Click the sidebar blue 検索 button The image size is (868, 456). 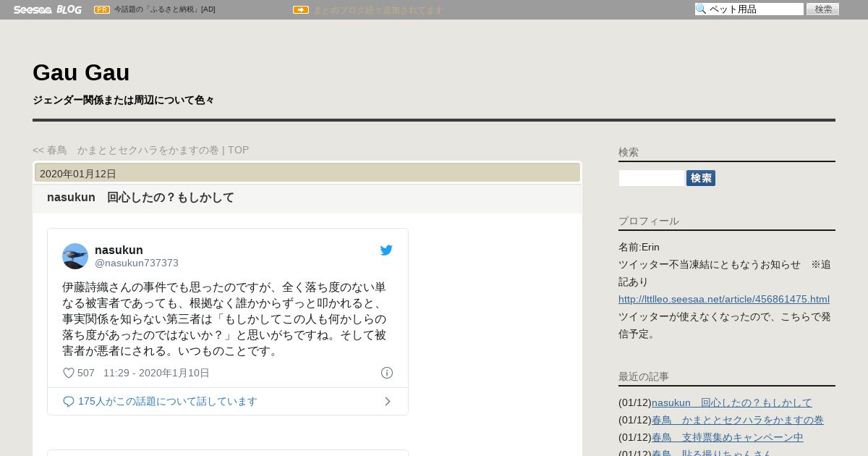(x=701, y=178)
